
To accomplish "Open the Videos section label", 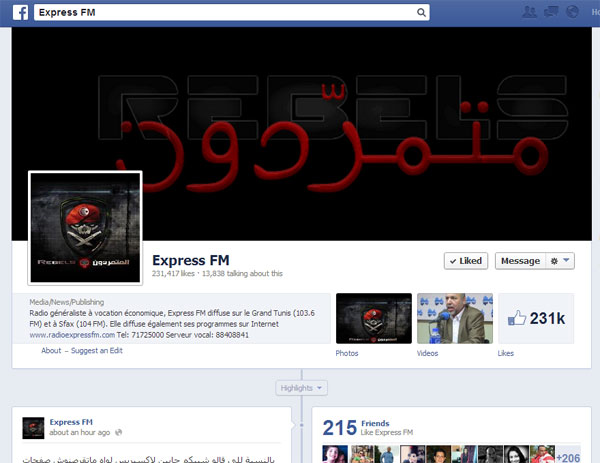I will (427, 353).
